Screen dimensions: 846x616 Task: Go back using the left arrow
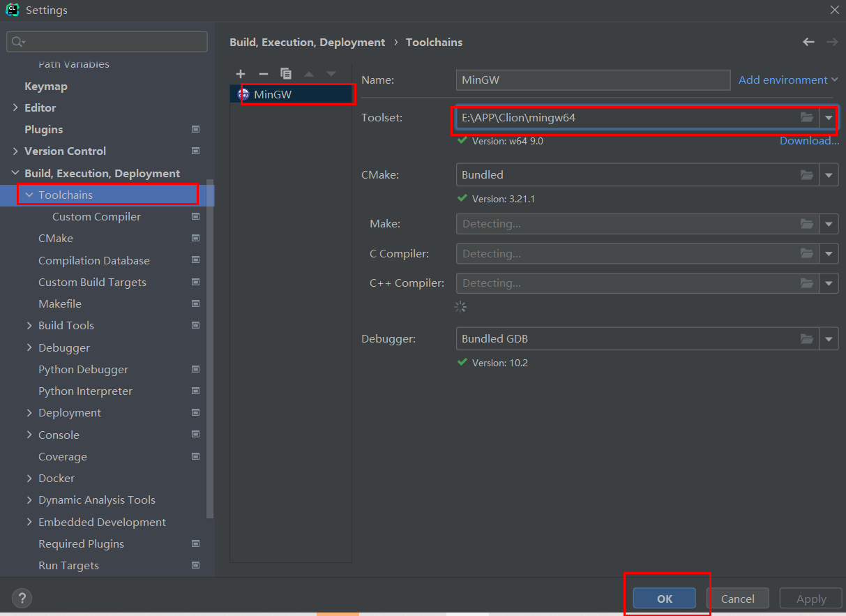(x=808, y=42)
